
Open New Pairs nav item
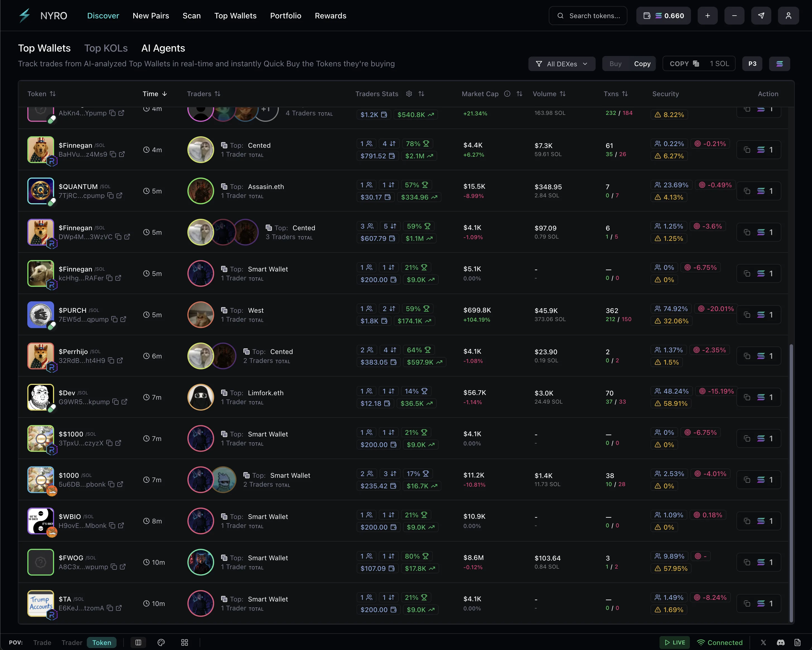coord(151,16)
